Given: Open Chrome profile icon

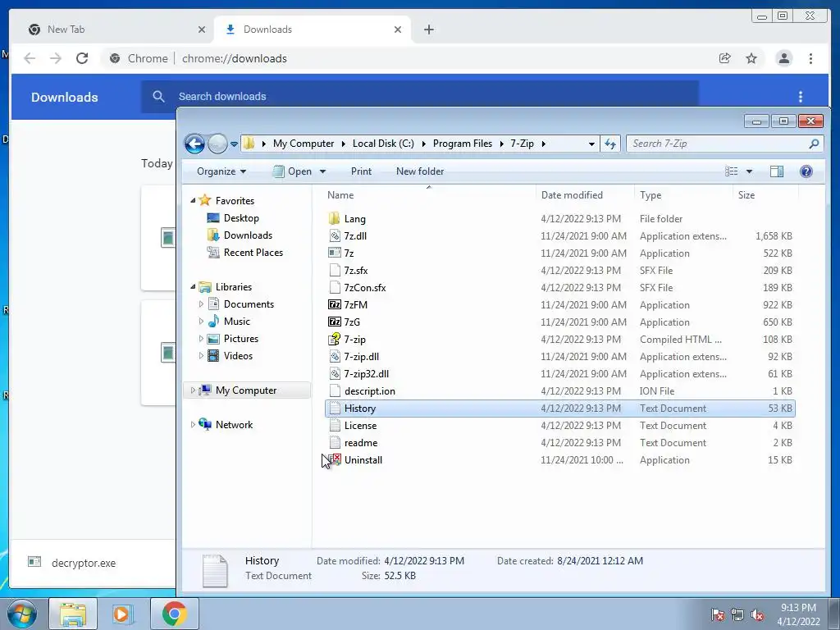Looking at the screenshot, I should pos(783,58).
